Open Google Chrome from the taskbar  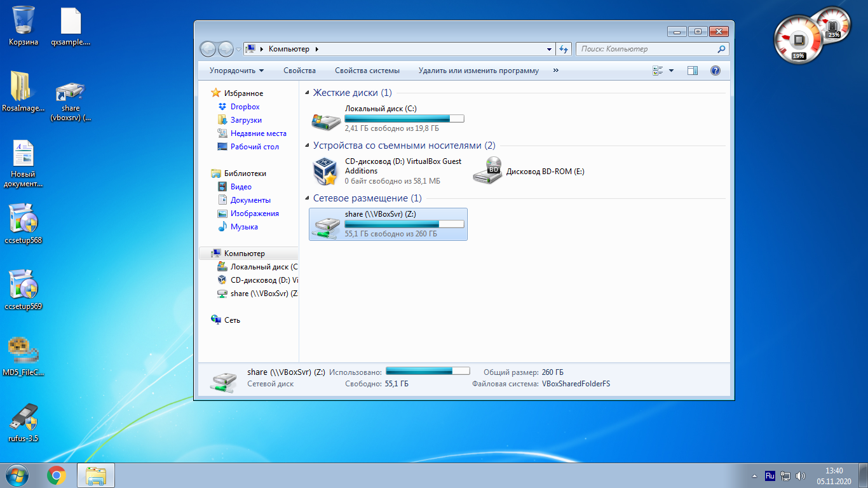coord(57,475)
